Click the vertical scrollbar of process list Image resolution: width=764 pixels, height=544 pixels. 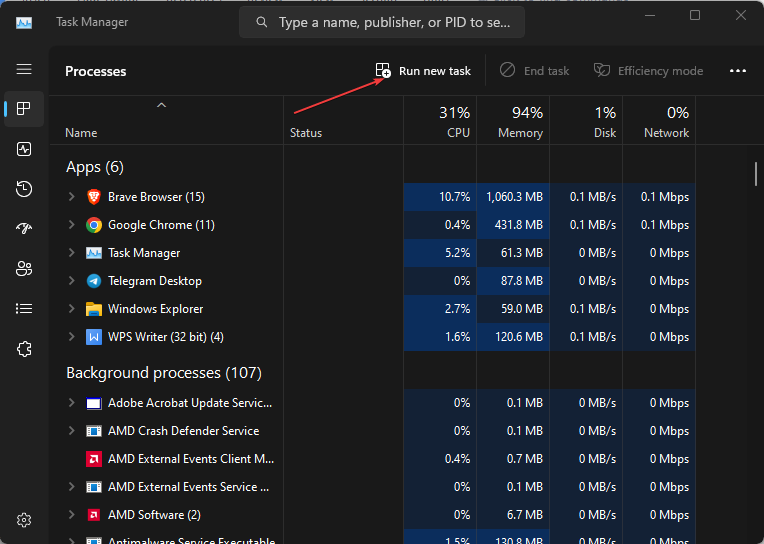tap(756, 174)
